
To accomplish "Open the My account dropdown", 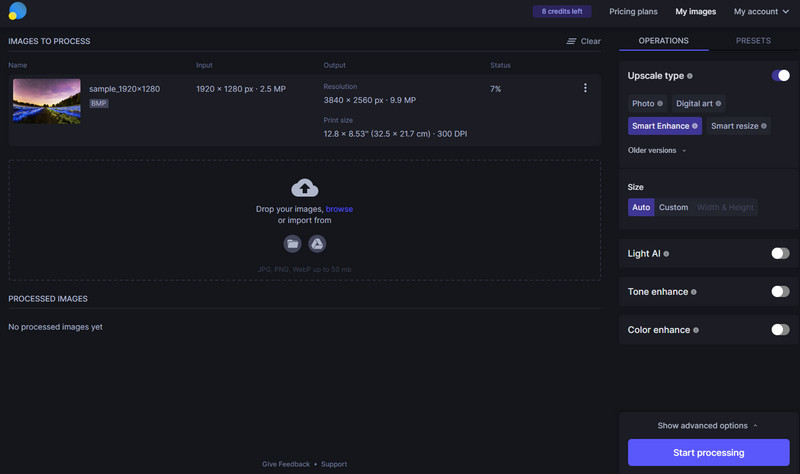I will 760,12.
